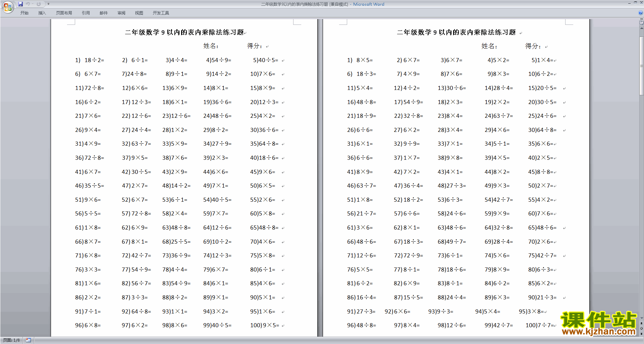Click problem 99)42÷7= on right page

(499, 325)
